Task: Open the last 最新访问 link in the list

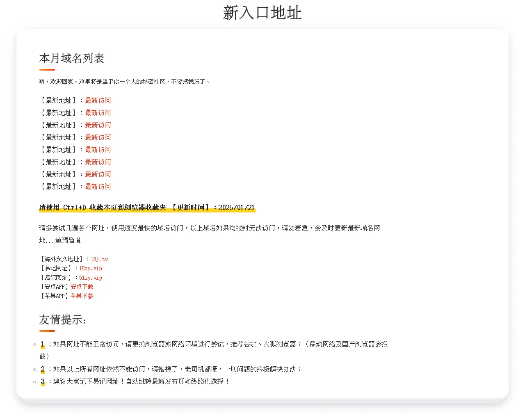Action: tap(98, 187)
